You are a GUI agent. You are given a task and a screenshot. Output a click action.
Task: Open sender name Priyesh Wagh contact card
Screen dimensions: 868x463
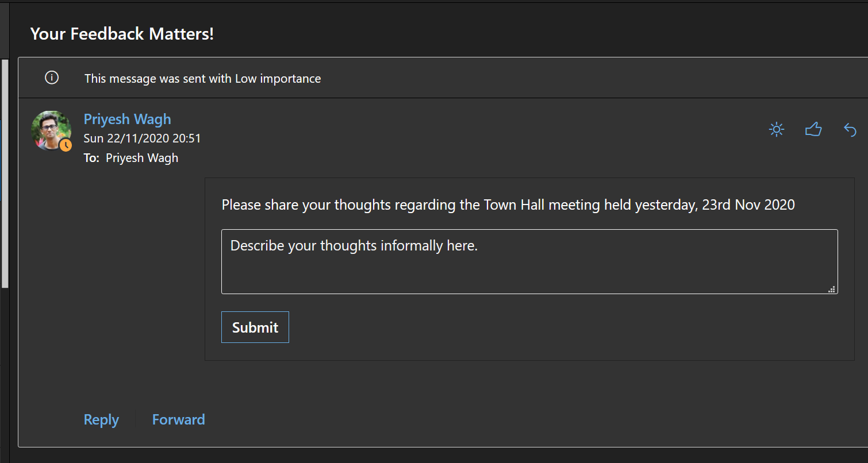(127, 119)
